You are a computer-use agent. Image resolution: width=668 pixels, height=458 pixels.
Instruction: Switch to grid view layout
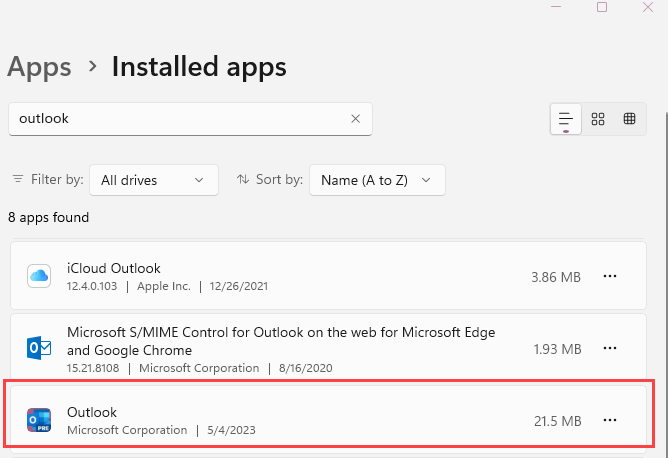[x=598, y=118]
